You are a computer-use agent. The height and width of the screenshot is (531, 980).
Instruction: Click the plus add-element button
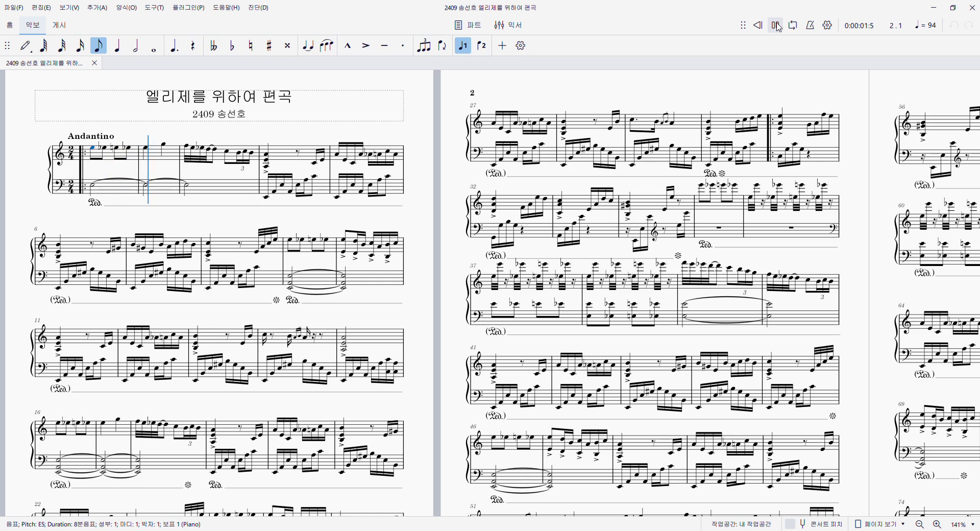(502, 45)
